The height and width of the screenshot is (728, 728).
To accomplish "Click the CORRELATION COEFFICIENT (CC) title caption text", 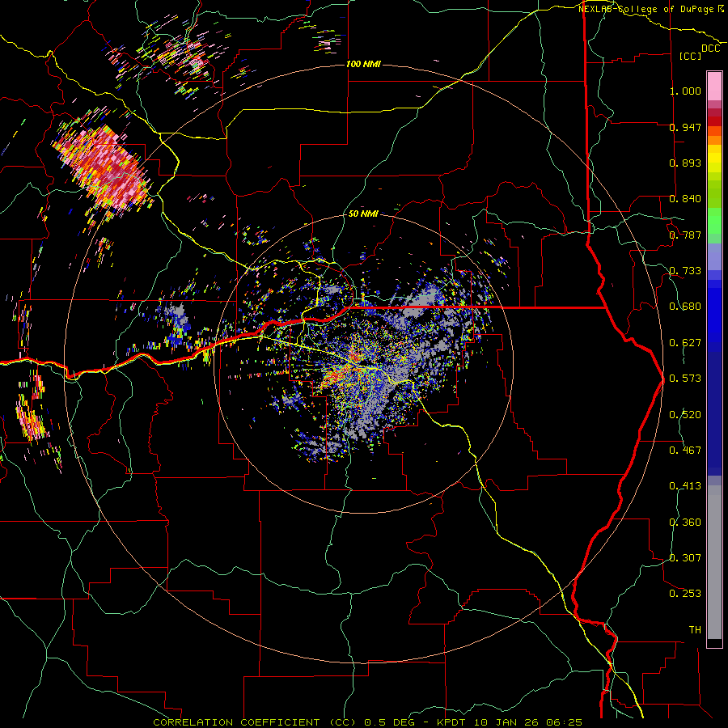I will click(x=368, y=722).
